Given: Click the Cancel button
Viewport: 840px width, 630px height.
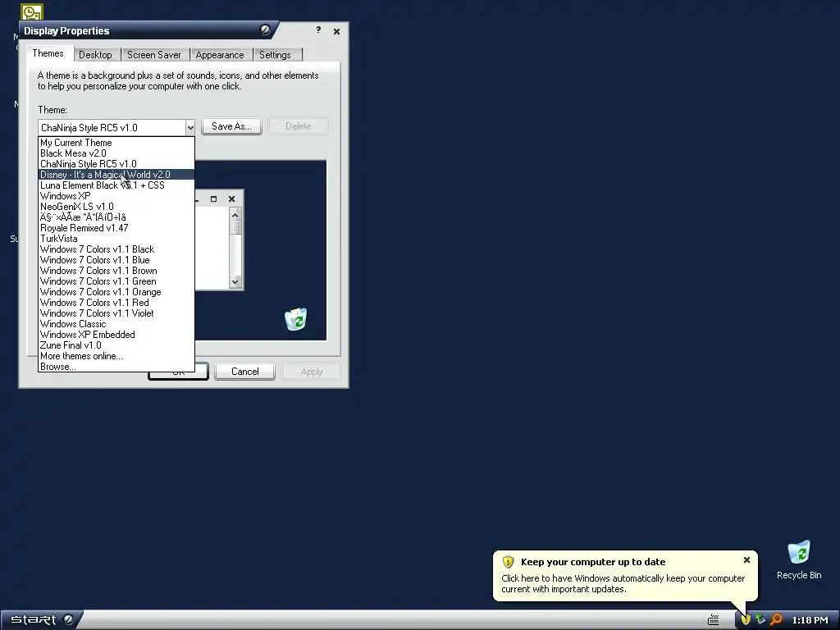Looking at the screenshot, I should 244,372.
